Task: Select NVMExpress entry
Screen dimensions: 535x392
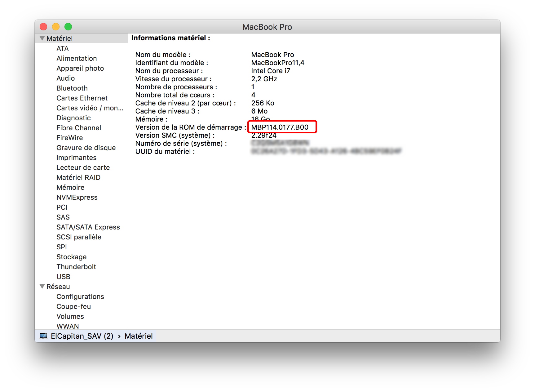Action: click(77, 197)
